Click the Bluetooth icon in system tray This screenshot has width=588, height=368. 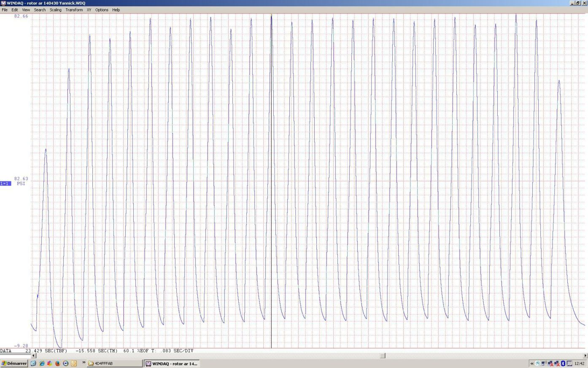[563, 363]
